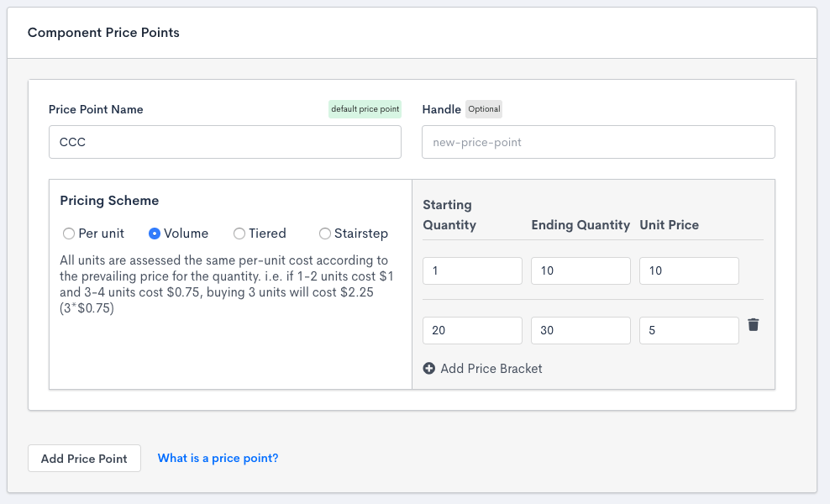
Task: Delete the second price bracket with trash icon
Action: click(x=754, y=325)
